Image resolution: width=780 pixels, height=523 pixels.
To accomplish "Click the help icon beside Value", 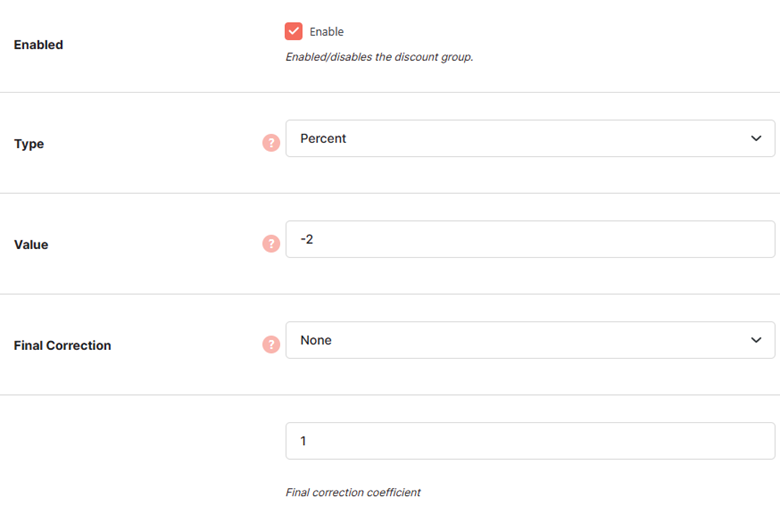I will point(271,244).
